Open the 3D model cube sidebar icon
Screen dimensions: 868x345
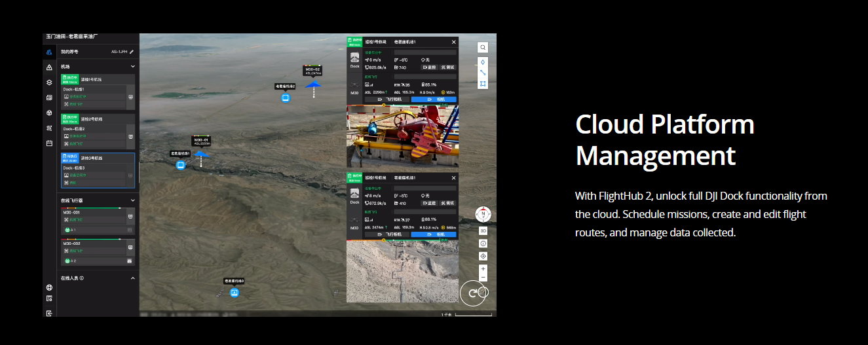pos(49,113)
